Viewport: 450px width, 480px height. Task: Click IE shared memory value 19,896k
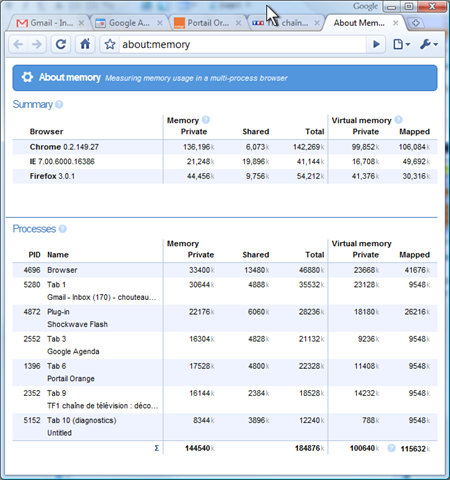tap(256, 162)
